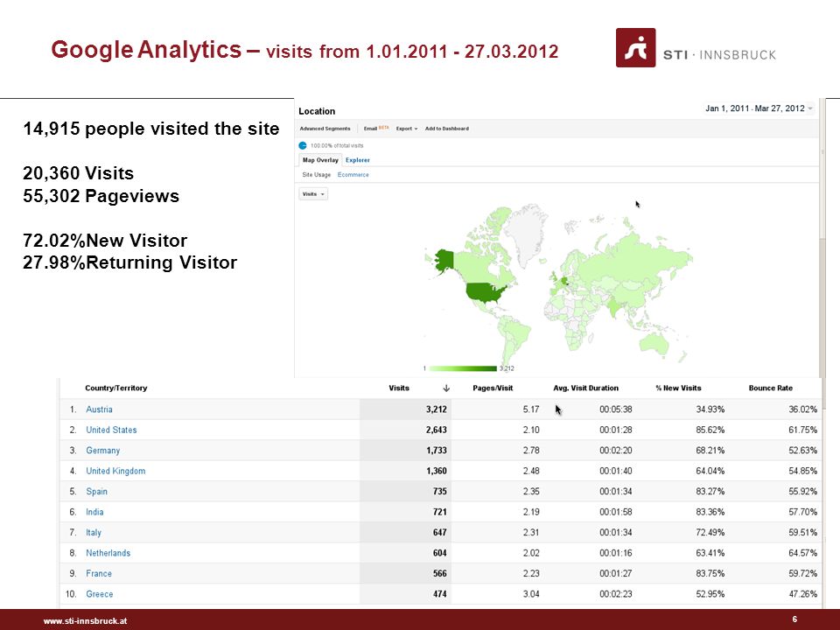
Task: Click the green visits color scale bar
Action: pyautogui.click(x=463, y=368)
